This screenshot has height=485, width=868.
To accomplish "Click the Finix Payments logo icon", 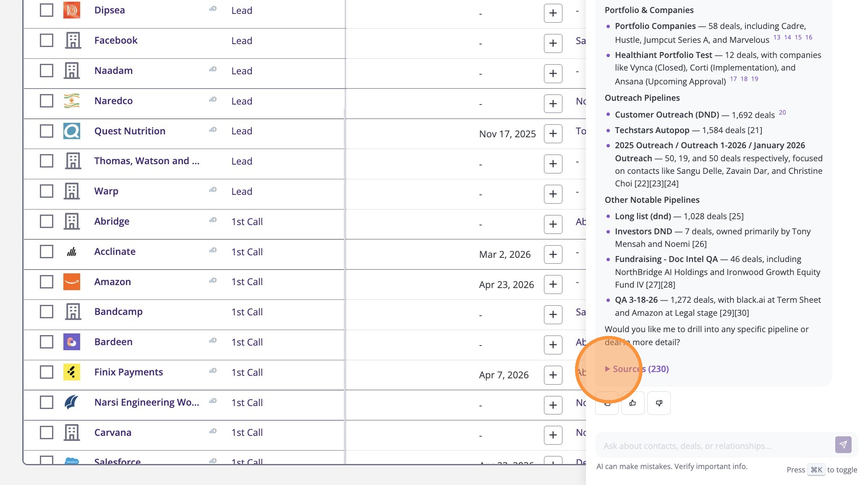I will [72, 372].
